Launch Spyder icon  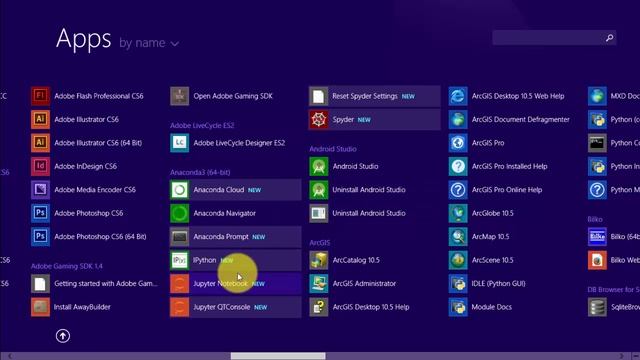coord(319,119)
